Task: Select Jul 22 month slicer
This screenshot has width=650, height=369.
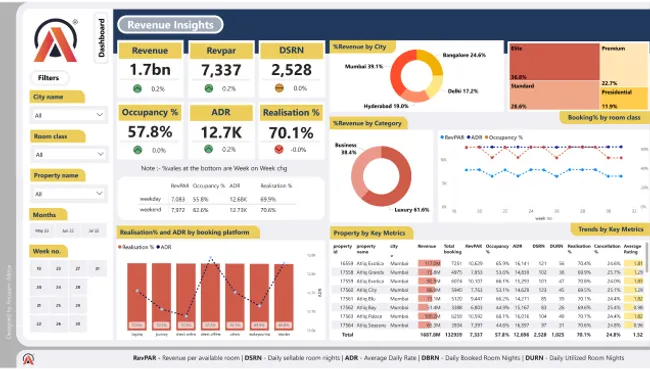Action: (94, 231)
